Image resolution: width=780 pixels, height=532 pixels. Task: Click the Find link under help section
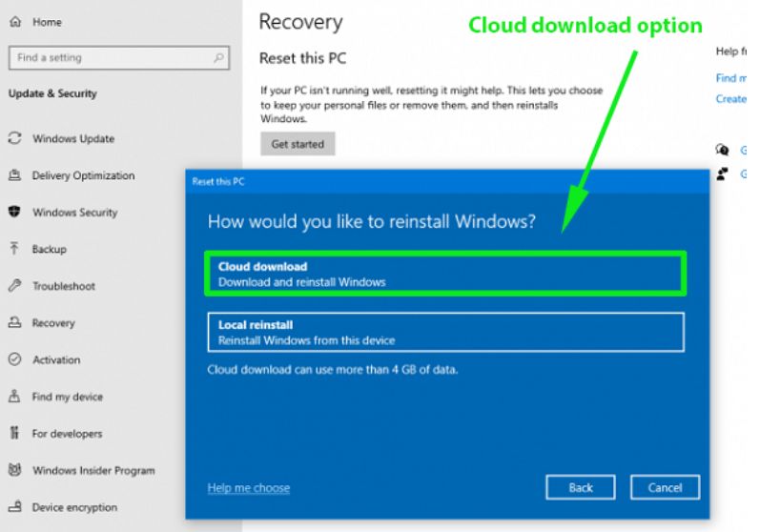point(730,78)
